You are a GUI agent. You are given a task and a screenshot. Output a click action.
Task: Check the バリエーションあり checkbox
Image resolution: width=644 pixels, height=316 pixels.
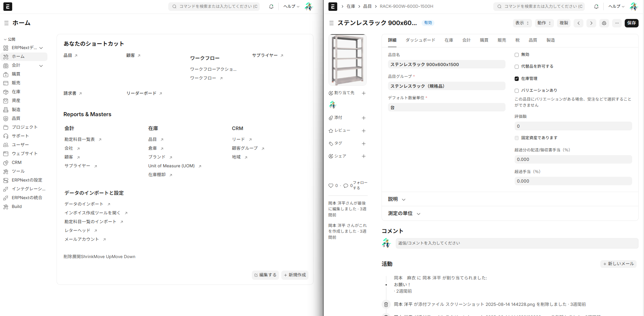(517, 91)
